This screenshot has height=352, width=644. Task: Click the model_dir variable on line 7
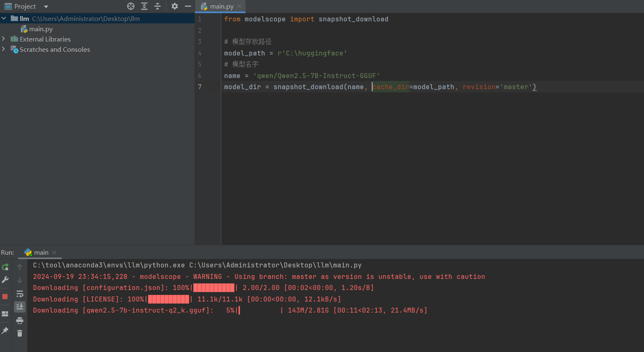pos(243,87)
